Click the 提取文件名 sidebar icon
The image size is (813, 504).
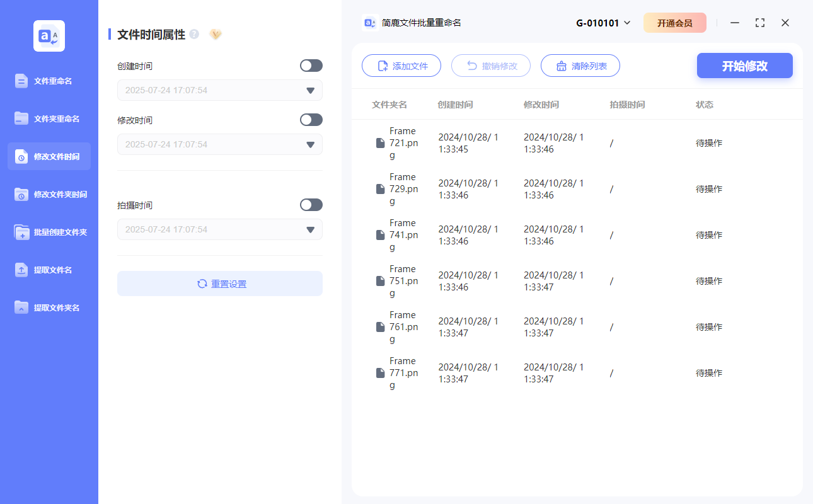click(x=21, y=270)
